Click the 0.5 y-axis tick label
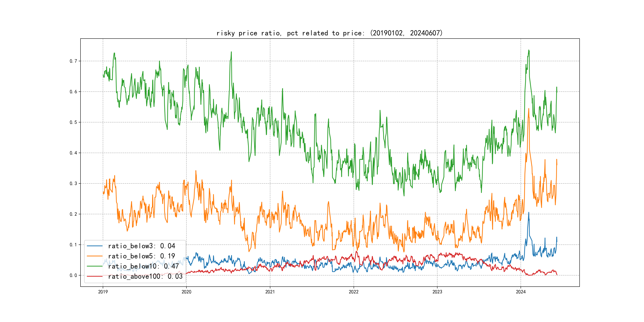Screen dimensions: 644x322 pos(73,122)
